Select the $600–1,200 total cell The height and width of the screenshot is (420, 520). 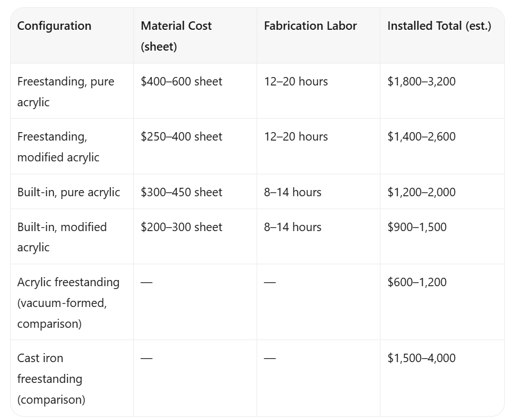pyautogui.click(x=417, y=282)
